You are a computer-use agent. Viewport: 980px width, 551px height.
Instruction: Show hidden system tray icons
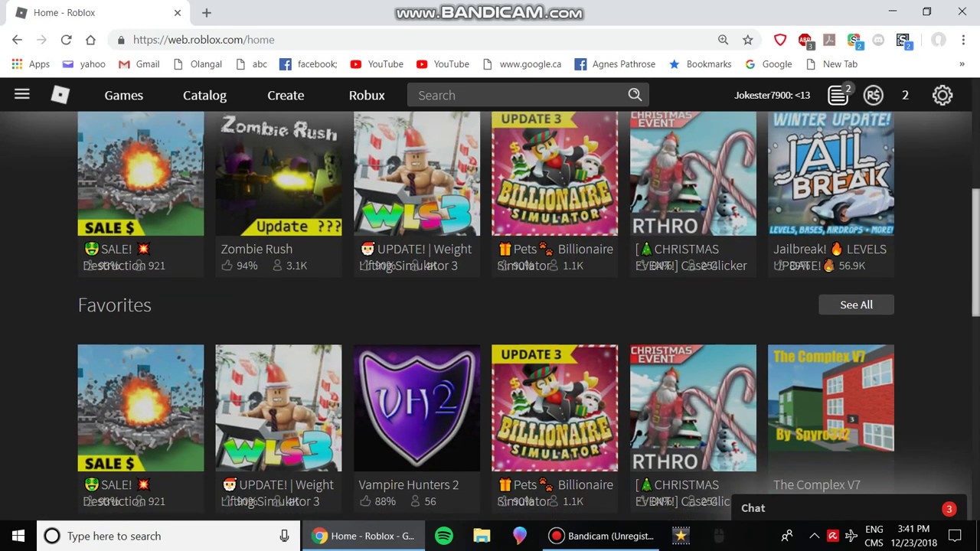(814, 536)
